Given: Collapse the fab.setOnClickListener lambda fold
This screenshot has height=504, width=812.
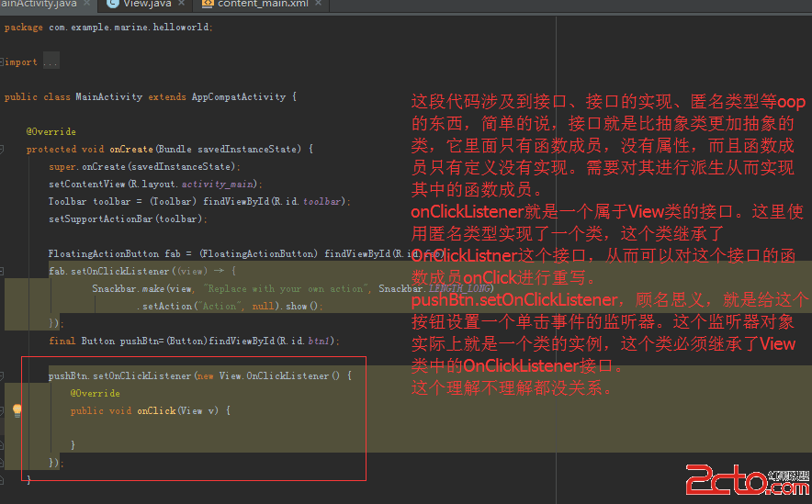Looking at the screenshot, I should tap(4, 271).
